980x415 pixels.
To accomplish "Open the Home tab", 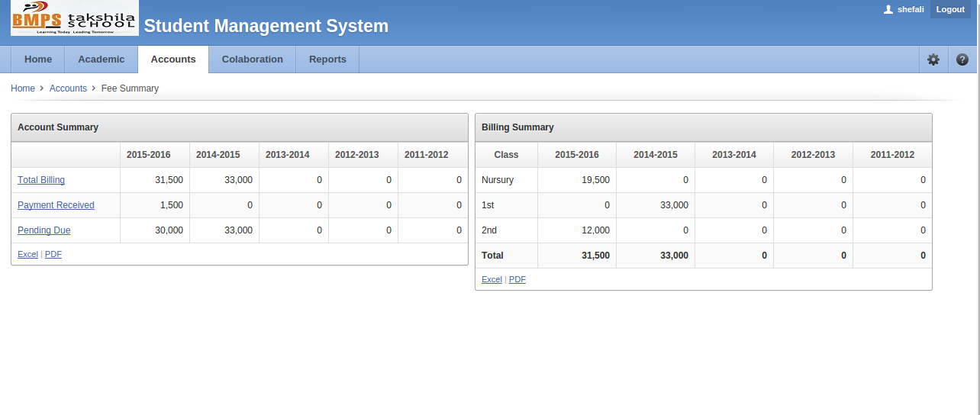I will coord(38,60).
